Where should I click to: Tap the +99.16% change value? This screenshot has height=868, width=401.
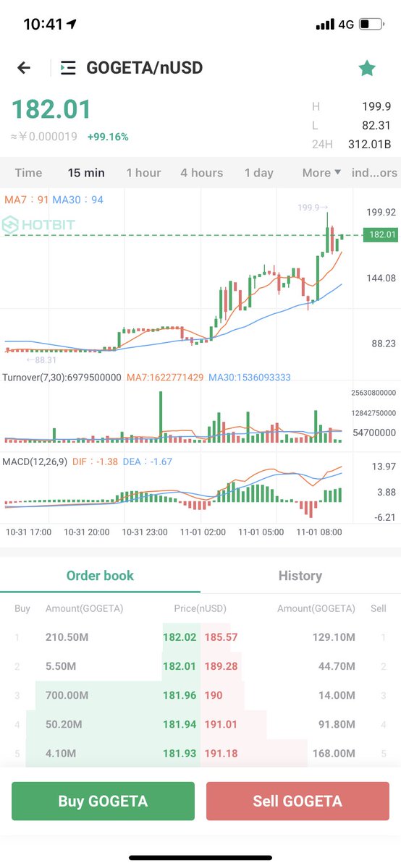[108, 137]
